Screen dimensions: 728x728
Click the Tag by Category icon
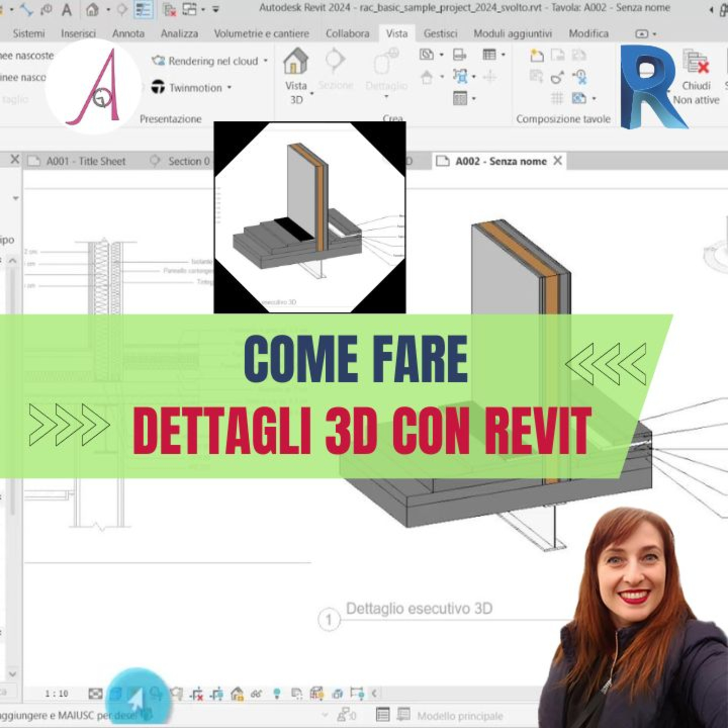[46, 9]
